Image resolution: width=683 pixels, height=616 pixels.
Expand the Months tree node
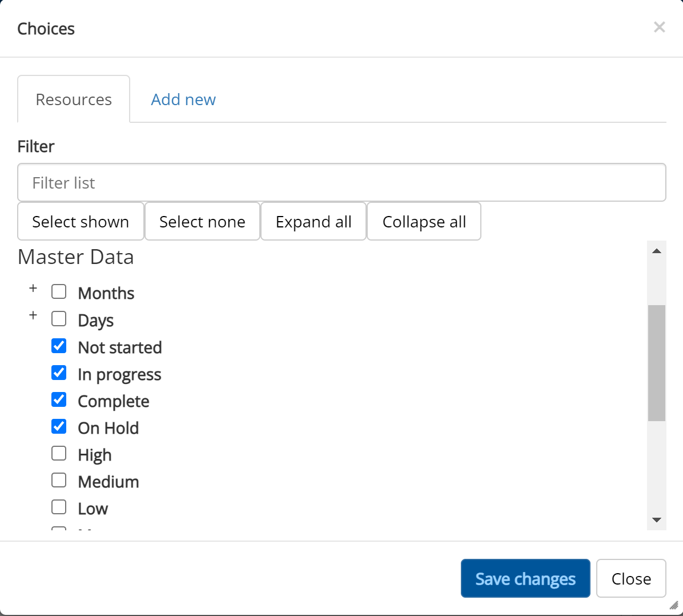(33, 289)
